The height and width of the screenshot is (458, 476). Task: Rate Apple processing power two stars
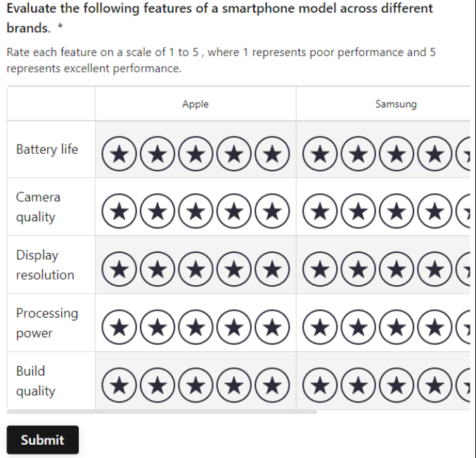158,327
